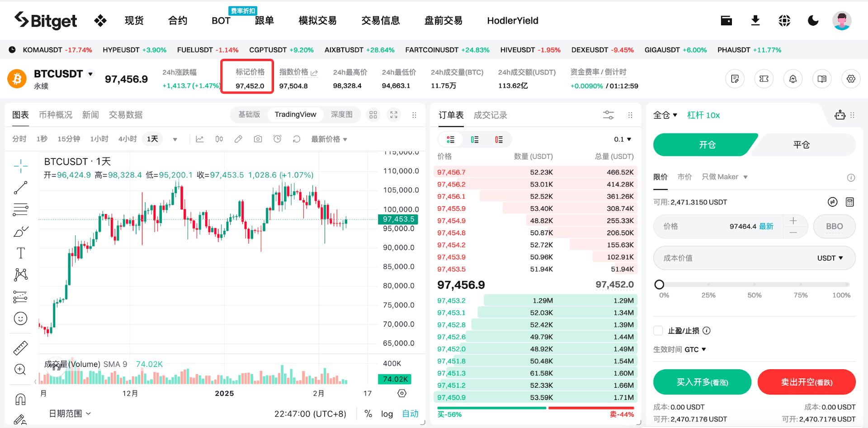
Task: Select the zoom in tool
Action: (20, 369)
